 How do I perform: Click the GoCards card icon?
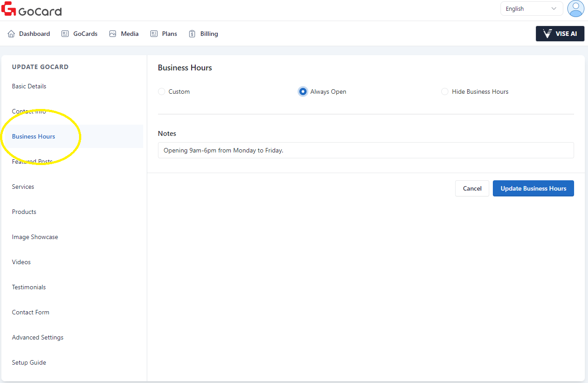(x=65, y=34)
